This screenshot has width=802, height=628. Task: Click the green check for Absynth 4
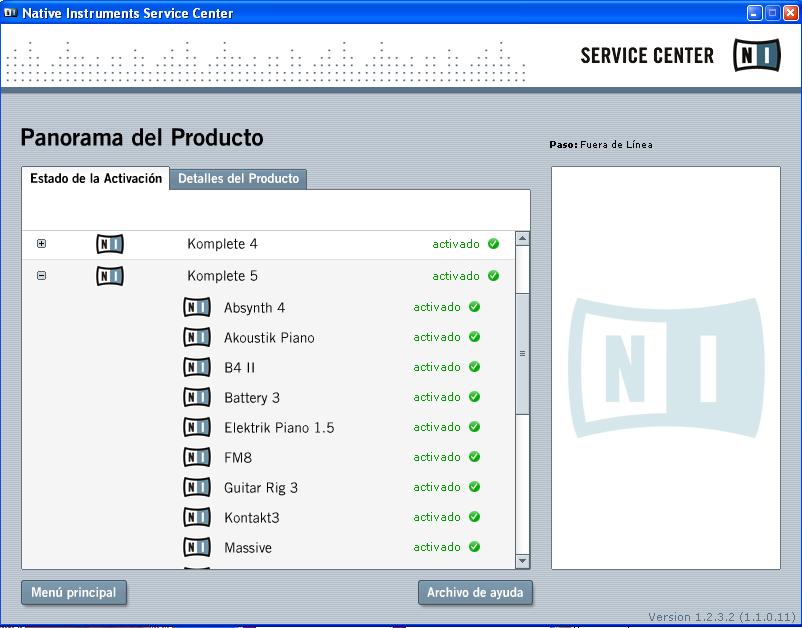tap(475, 307)
